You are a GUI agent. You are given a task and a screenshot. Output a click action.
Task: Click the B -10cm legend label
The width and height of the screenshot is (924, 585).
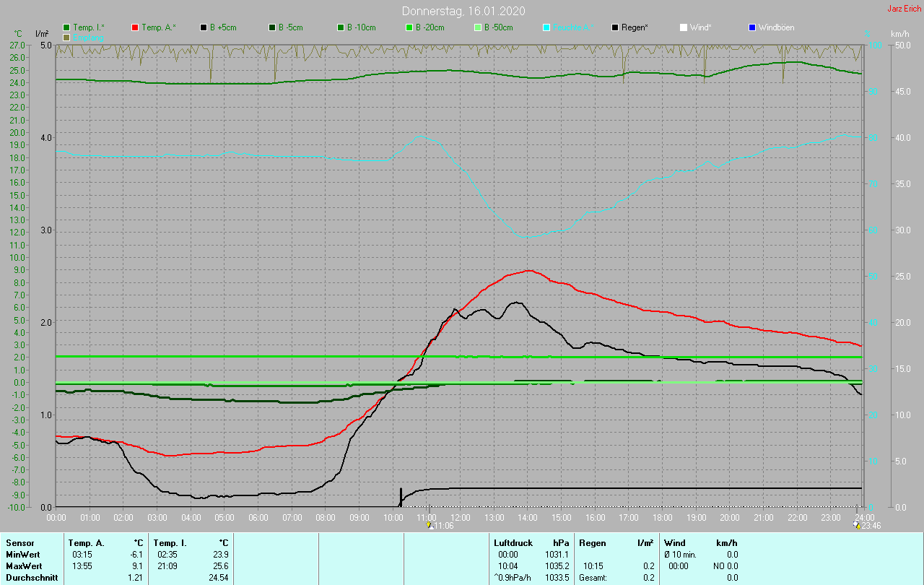(361, 27)
